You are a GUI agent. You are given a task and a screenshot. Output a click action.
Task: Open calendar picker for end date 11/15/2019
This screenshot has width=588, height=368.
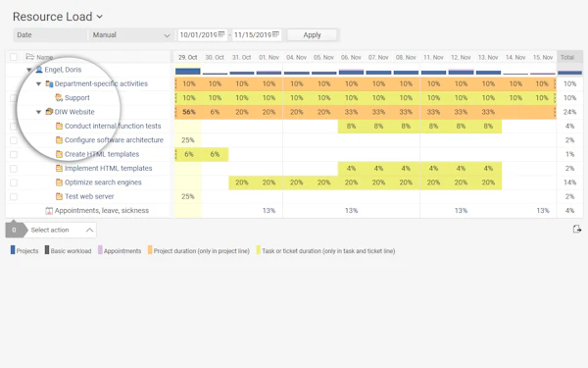point(275,34)
